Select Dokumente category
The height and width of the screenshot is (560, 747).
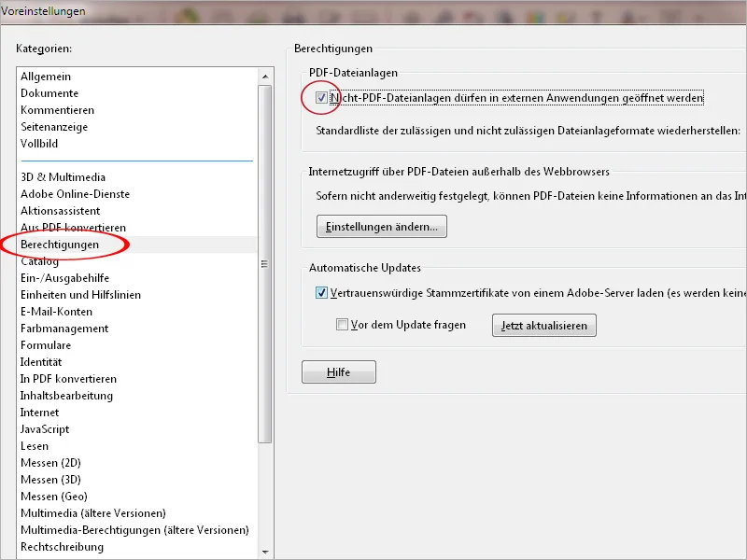pyautogui.click(x=49, y=92)
